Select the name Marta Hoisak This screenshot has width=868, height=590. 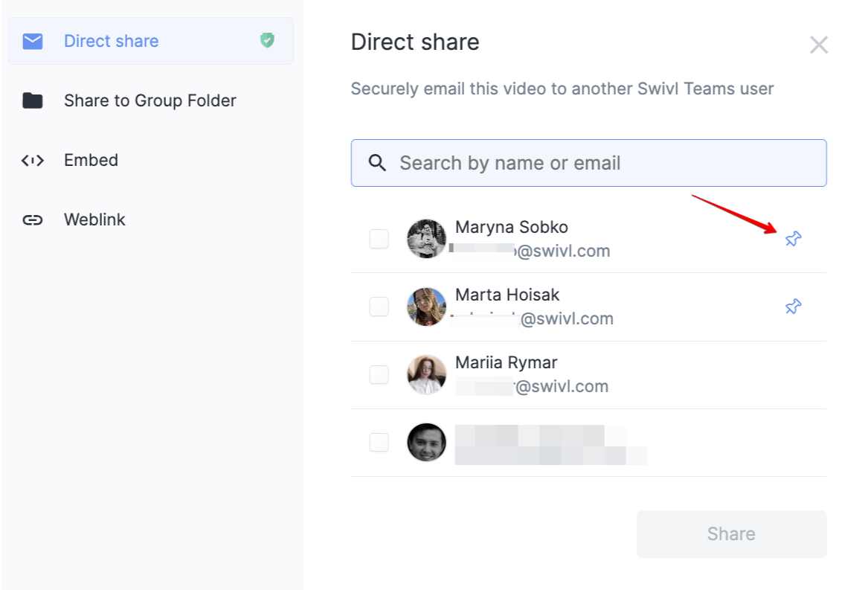[507, 295]
